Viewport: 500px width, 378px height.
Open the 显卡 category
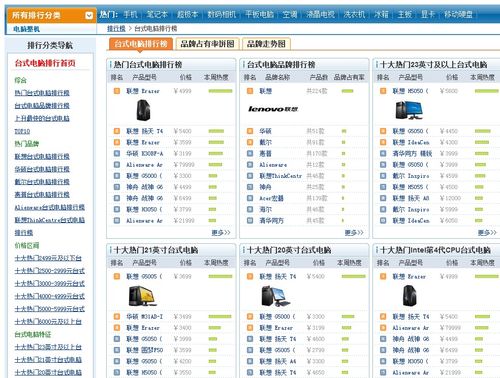pyautogui.click(x=427, y=15)
